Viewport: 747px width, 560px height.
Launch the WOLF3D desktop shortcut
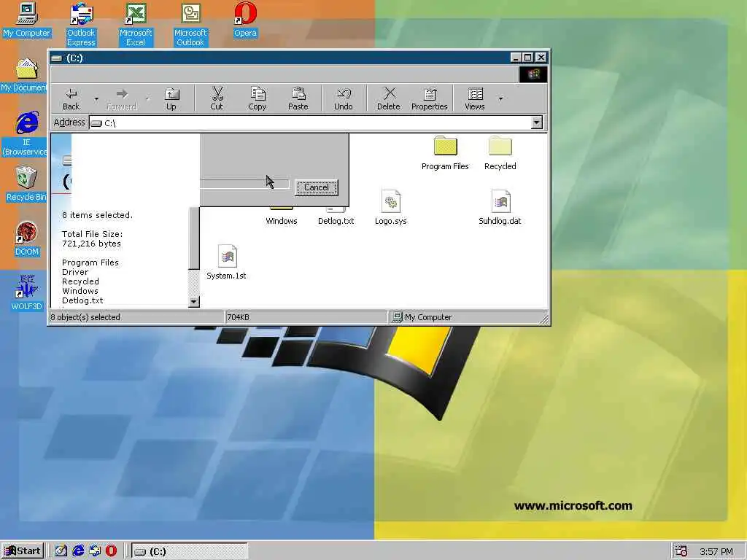(x=27, y=293)
